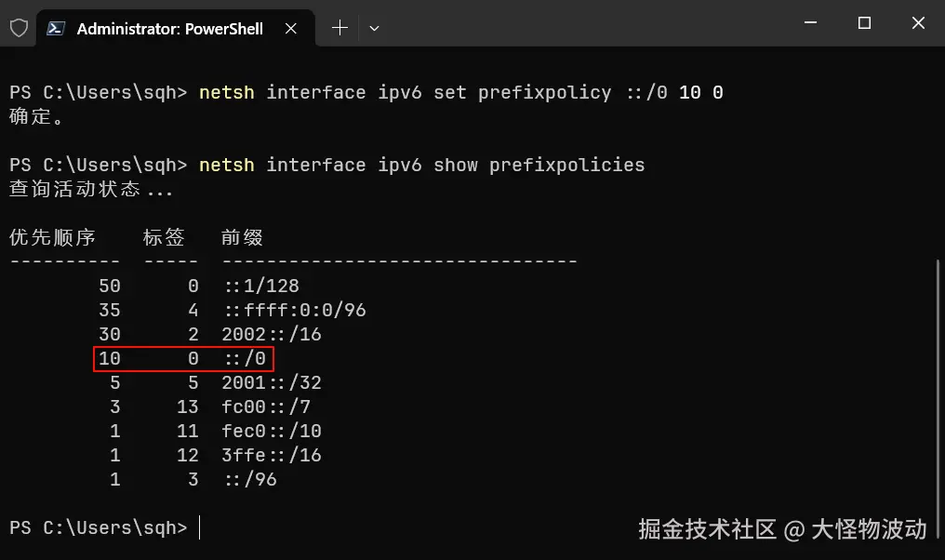Expand the new tab profile dropdown

click(x=374, y=29)
